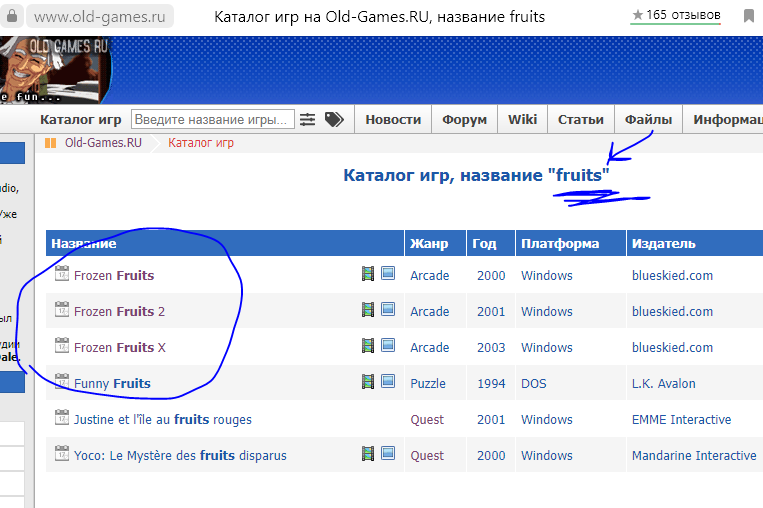Open Yoco: Le Mystère des fruits disparus
Viewport: 763px width, 508px height.
(x=180, y=455)
